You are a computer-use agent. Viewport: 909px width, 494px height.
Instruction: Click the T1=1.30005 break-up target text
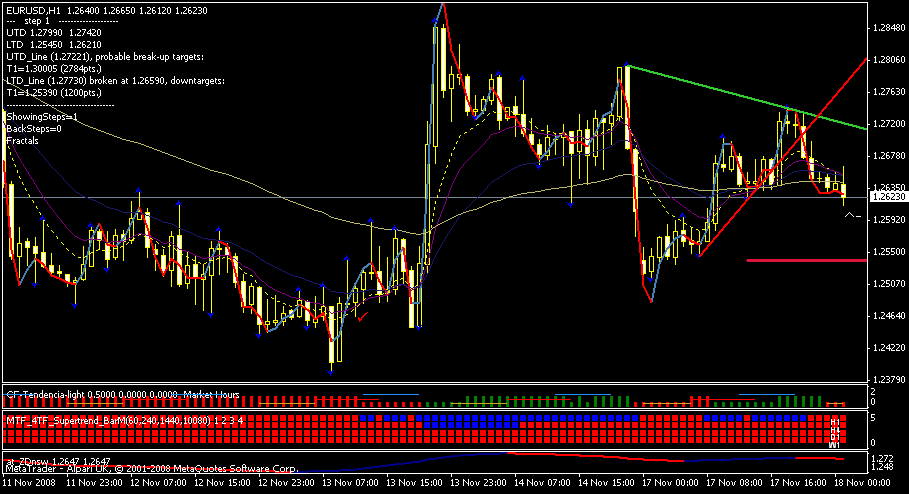click(54, 68)
